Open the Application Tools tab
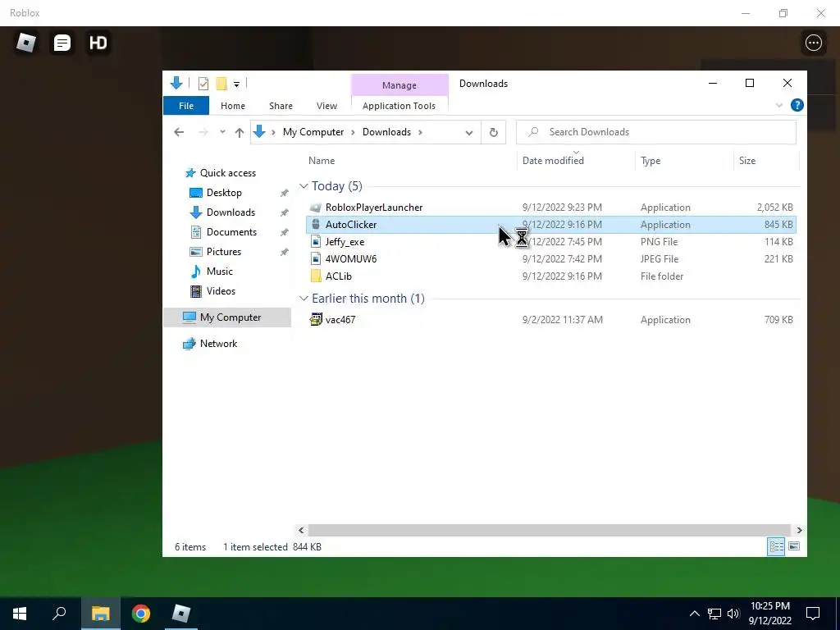Image resolution: width=840 pixels, height=630 pixels. point(399,106)
